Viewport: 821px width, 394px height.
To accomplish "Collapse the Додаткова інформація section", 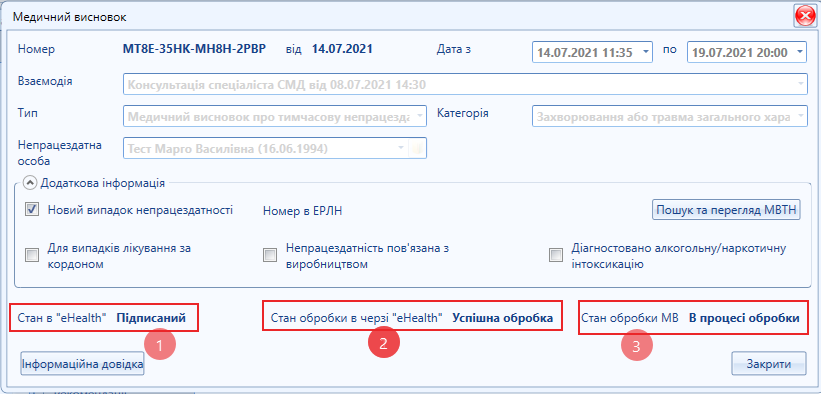I will [x=31, y=183].
